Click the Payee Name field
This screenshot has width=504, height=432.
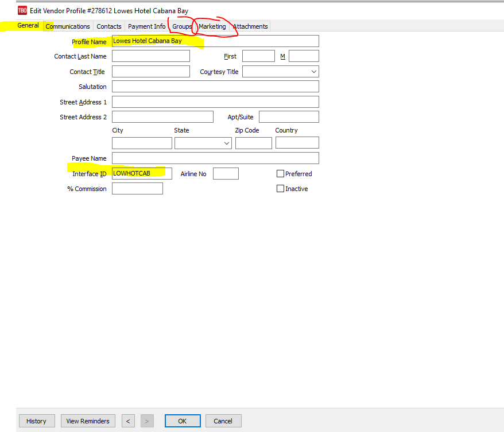215,158
